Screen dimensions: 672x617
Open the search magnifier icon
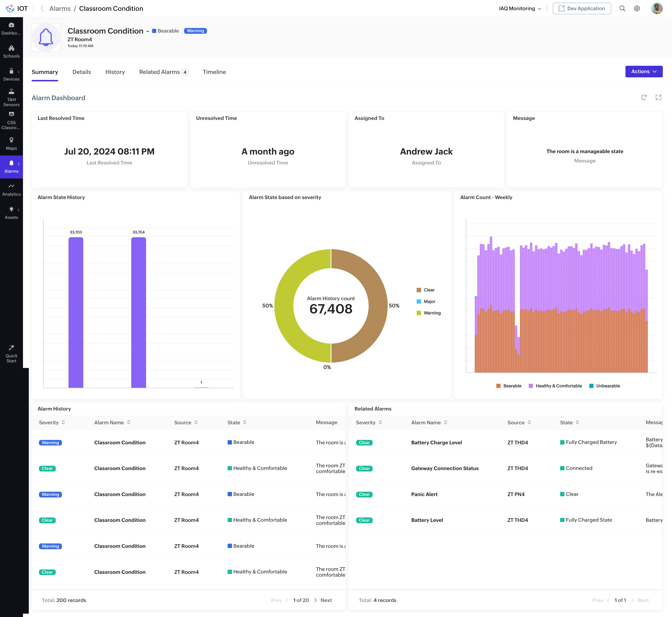(622, 9)
